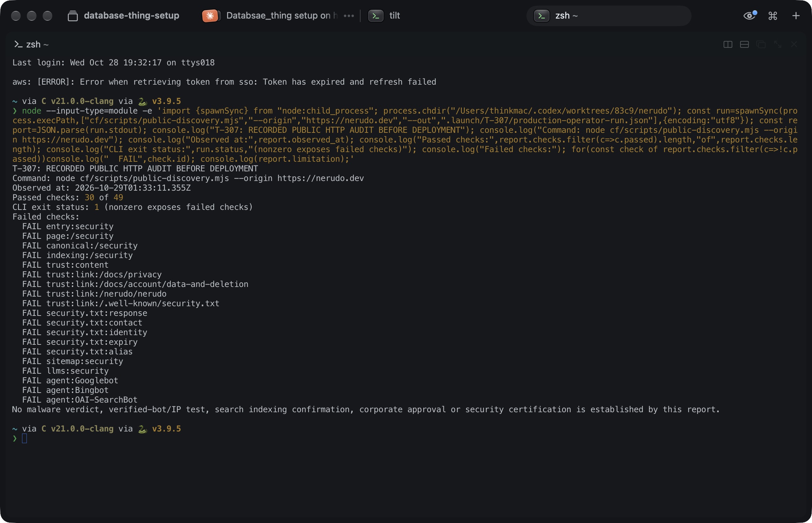Viewport: 812px width, 523px height.
Task: Click 'FAIL security.txt:expiry' row
Action: pos(80,342)
